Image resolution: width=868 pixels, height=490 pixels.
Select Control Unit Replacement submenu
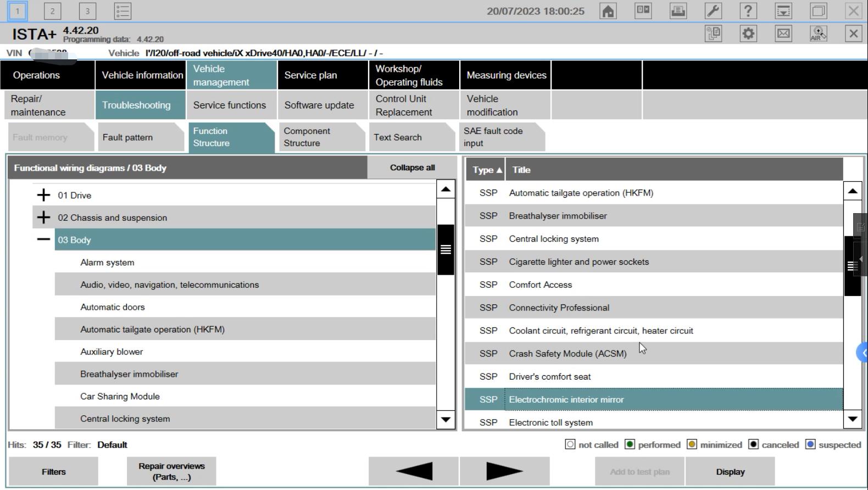414,105
